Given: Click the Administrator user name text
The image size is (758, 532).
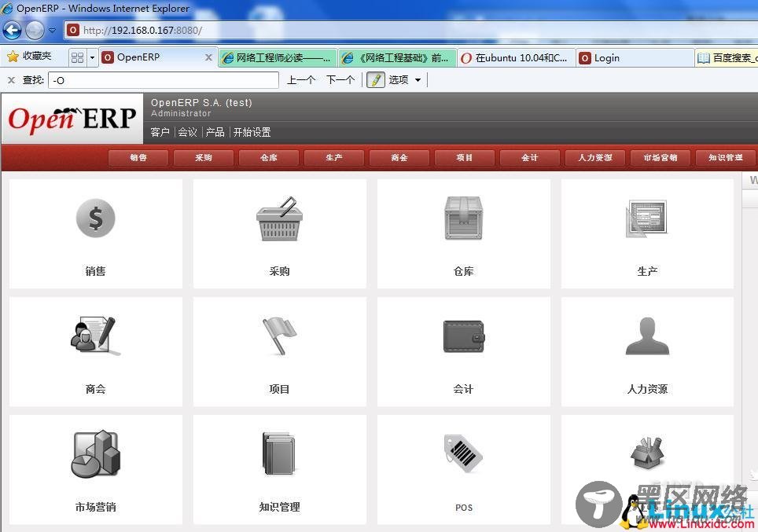Looking at the screenshot, I should coord(181,113).
